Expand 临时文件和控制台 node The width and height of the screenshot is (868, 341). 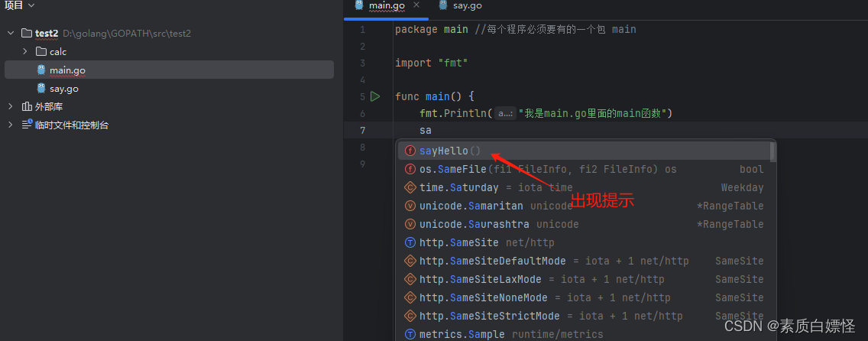point(11,125)
